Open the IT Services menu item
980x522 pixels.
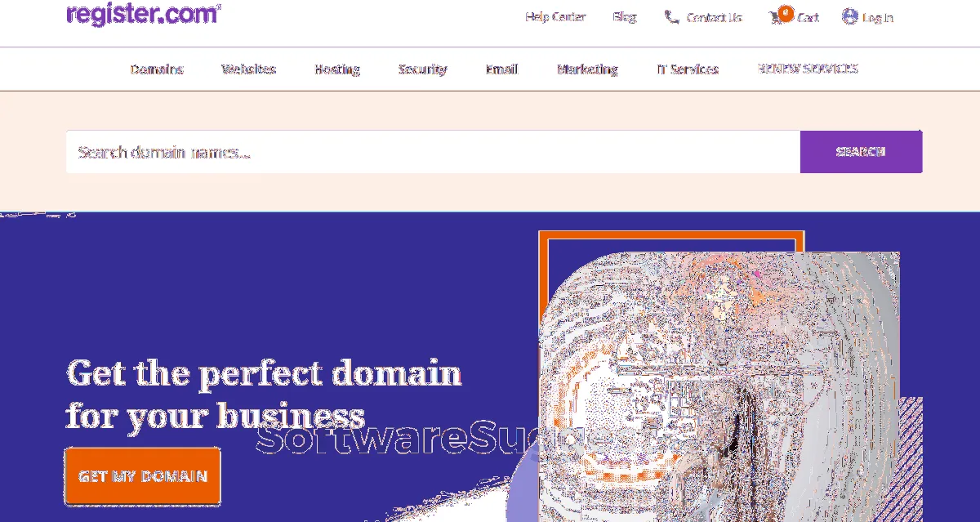[688, 69]
